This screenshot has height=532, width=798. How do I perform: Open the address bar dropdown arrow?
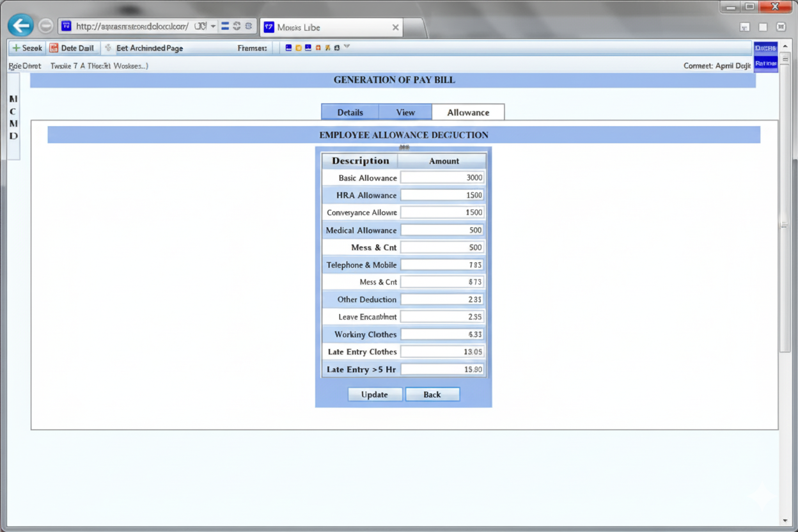click(x=214, y=26)
